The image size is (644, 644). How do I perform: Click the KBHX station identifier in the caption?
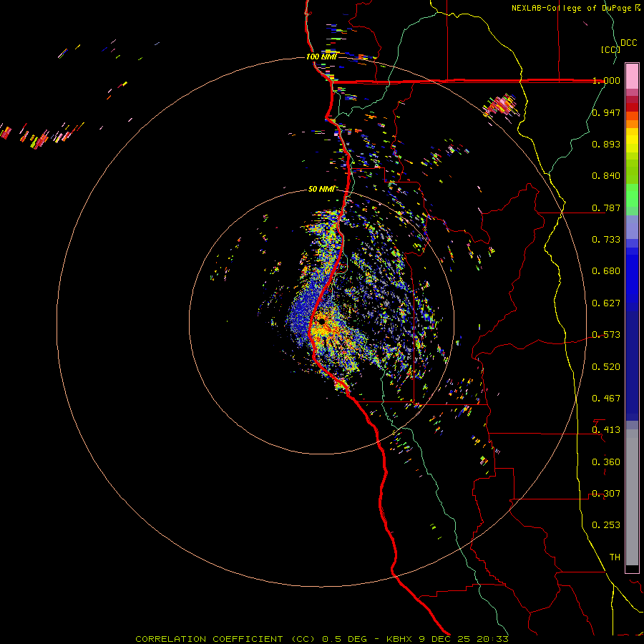pos(400,639)
